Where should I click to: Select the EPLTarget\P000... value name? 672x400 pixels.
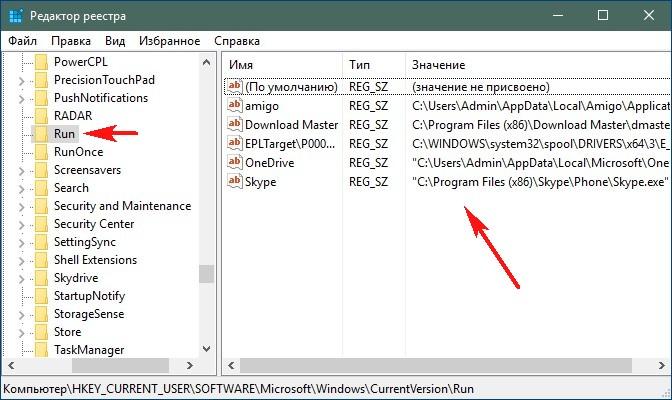coord(290,144)
